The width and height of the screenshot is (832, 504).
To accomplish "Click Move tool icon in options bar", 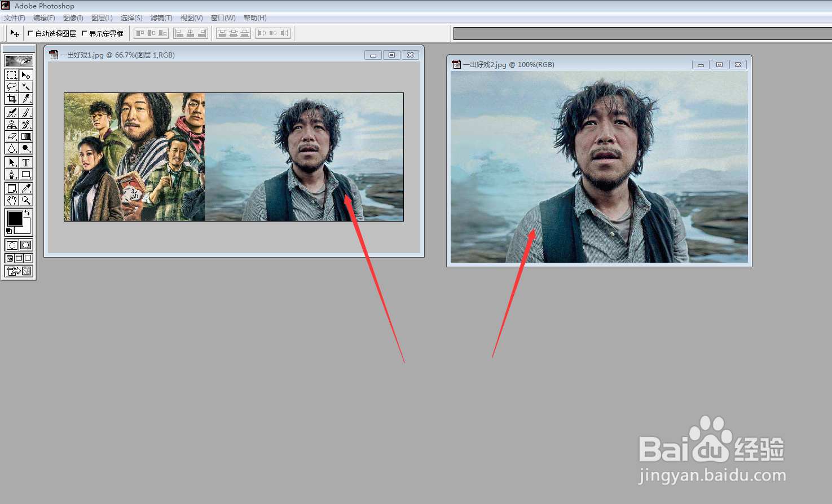I will (15, 33).
